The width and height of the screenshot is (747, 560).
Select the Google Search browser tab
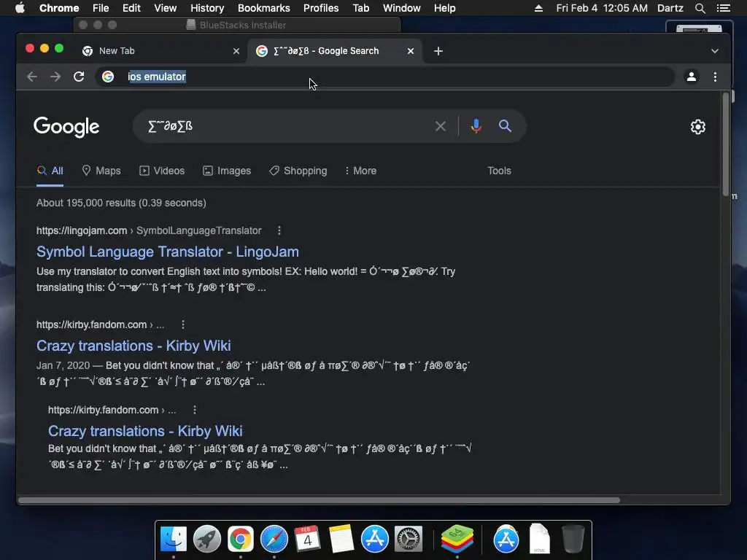(333, 51)
